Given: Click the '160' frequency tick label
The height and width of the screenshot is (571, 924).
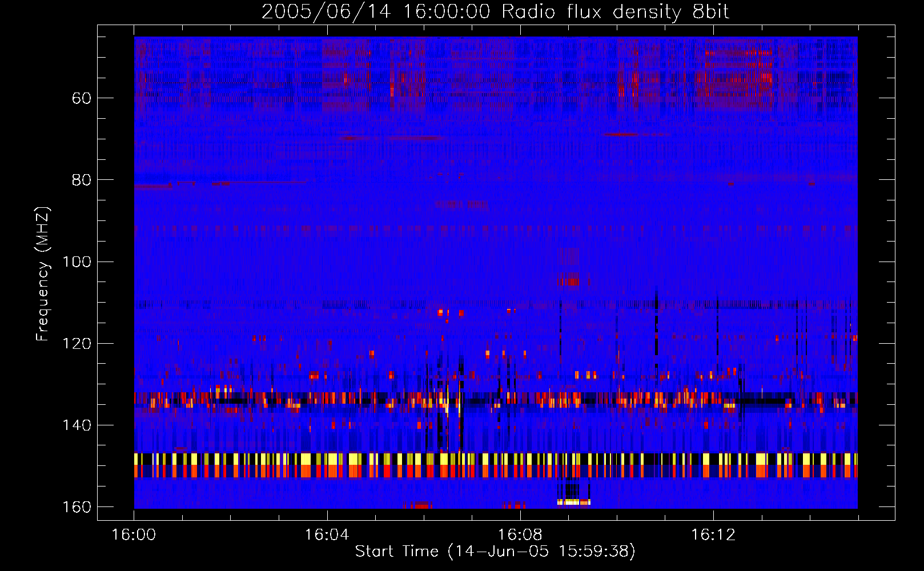Looking at the screenshot, I should [x=77, y=507].
